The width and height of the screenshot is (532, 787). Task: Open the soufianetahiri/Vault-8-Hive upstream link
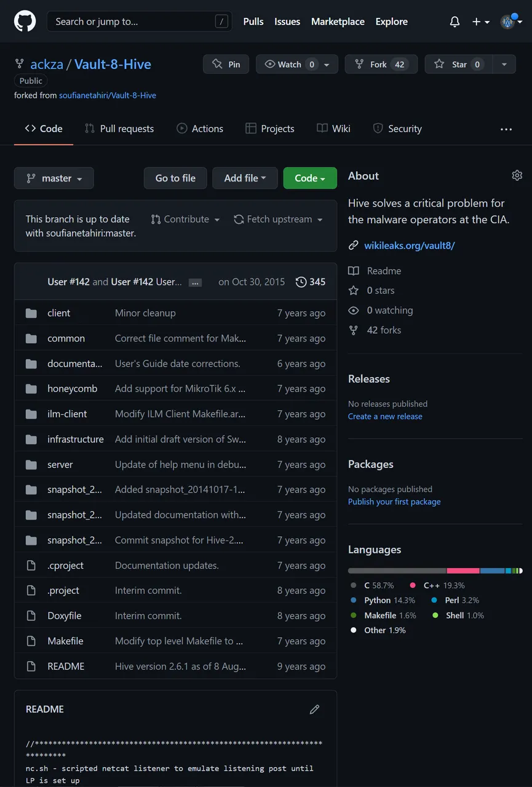[108, 95]
